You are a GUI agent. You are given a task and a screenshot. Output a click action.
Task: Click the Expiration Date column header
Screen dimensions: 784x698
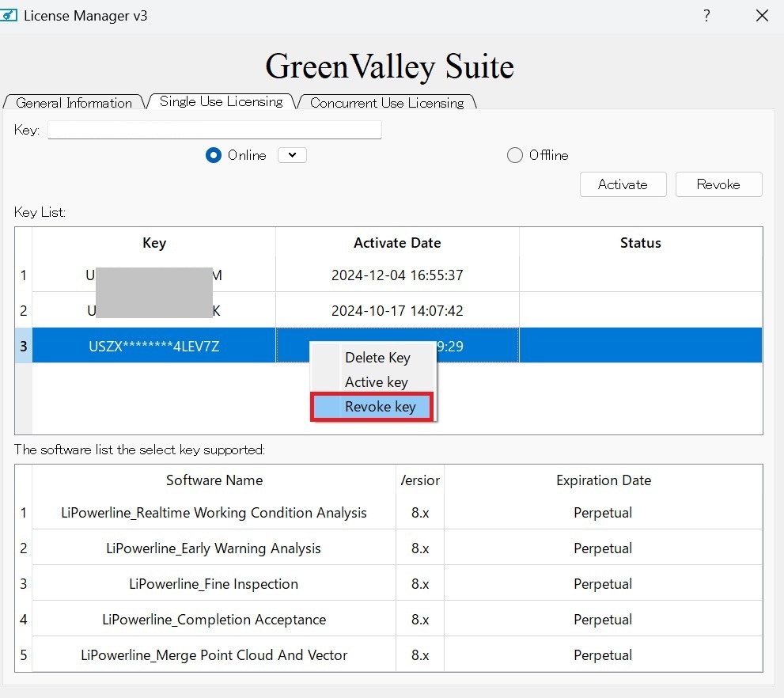603,480
